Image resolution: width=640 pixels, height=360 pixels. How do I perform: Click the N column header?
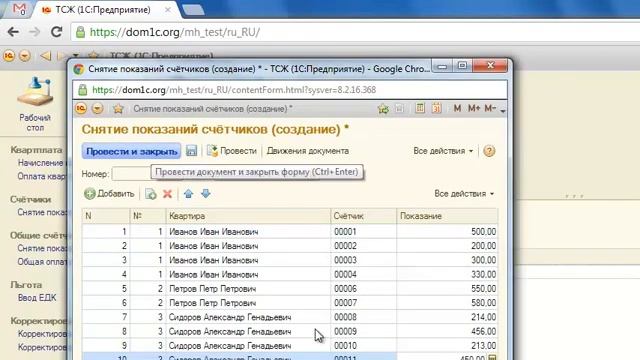pos(106,216)
